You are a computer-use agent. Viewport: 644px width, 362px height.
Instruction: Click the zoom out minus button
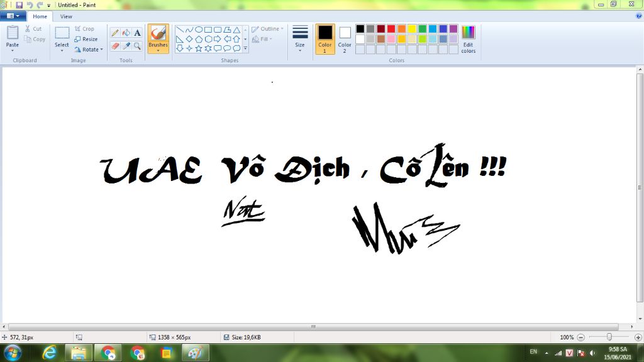[x=580, y=337]
